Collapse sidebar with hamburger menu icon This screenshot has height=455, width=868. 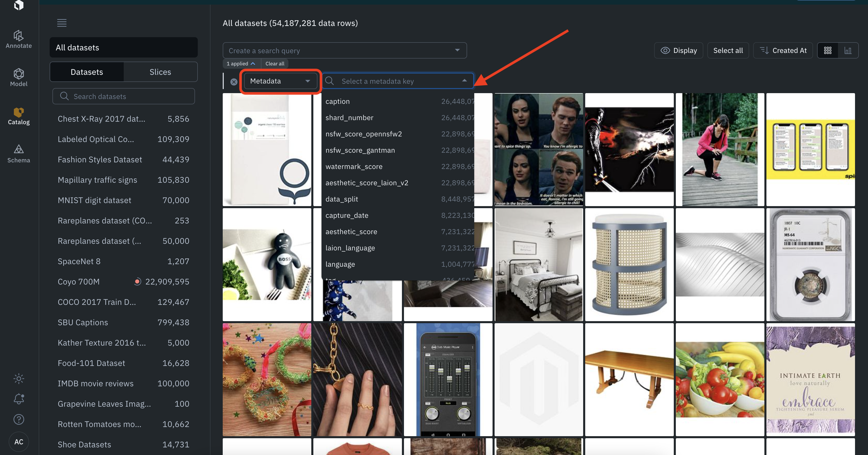(62, 23)
